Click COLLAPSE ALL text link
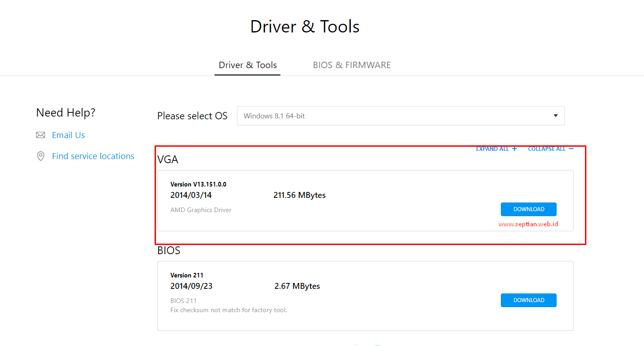The image size is (644, 346). click(x=547, y=149)
